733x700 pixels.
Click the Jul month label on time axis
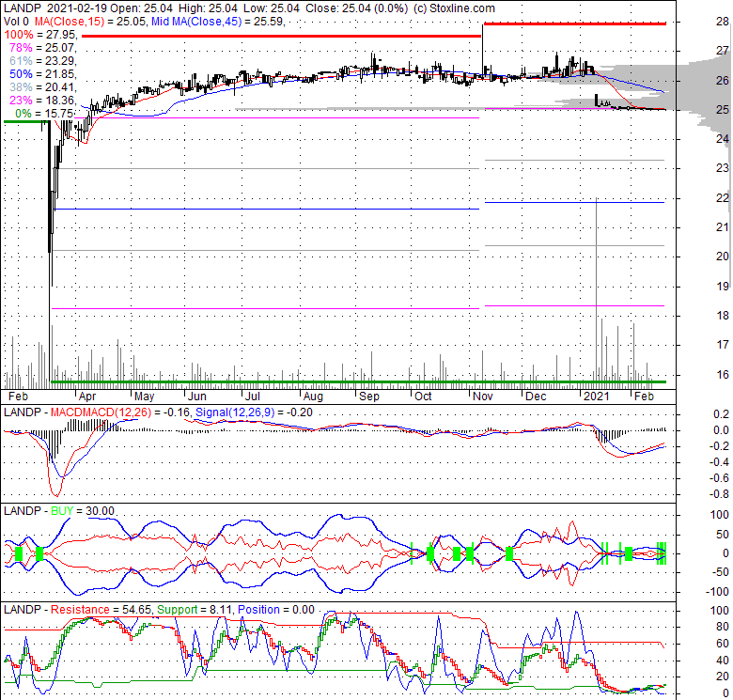click(253, 397)
